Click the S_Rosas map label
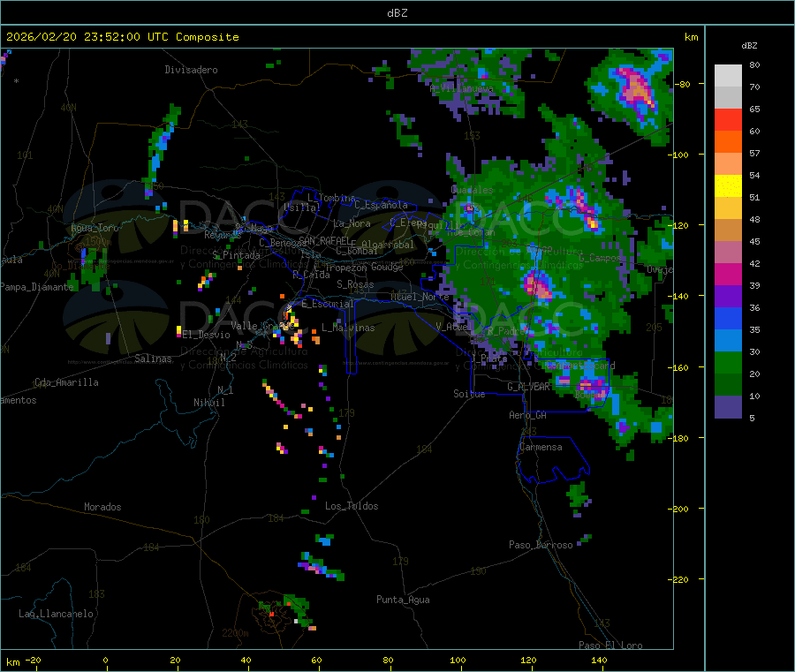795x672 pixels. [355, 284]
